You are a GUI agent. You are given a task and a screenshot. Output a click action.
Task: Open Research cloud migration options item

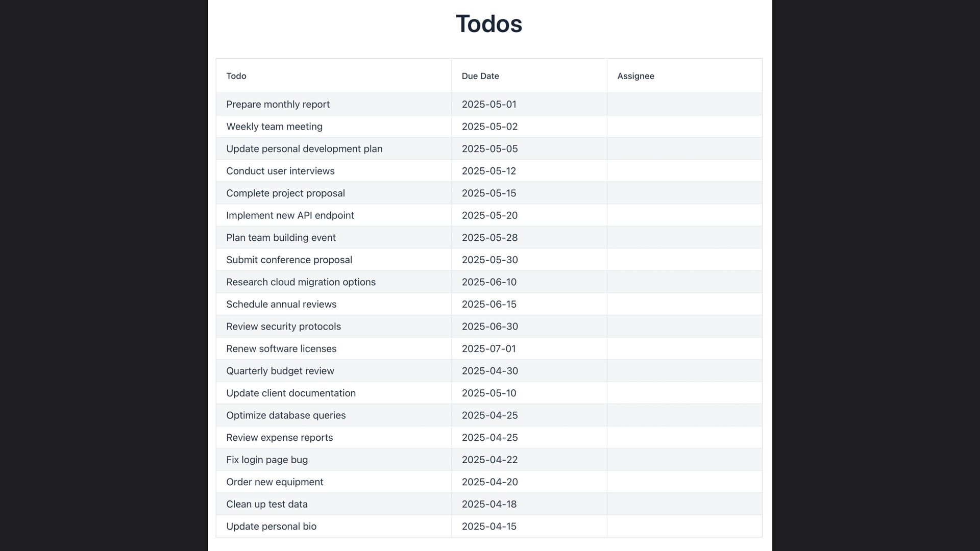[301, 282]
